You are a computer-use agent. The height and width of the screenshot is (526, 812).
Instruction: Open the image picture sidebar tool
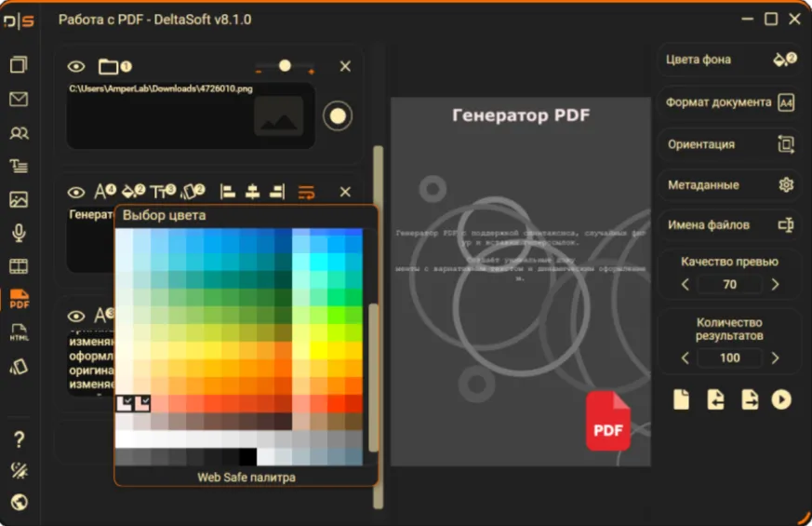[x=19, y=199]
